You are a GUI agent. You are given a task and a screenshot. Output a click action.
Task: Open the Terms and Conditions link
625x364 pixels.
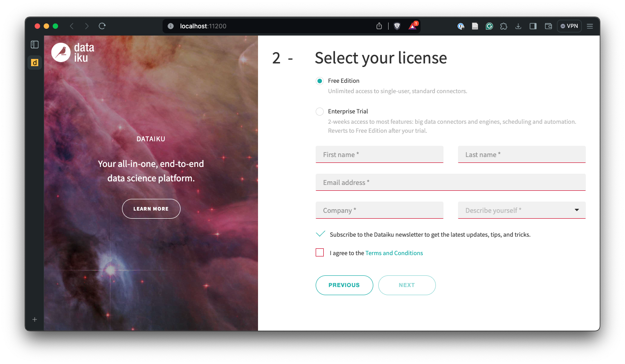394,253
